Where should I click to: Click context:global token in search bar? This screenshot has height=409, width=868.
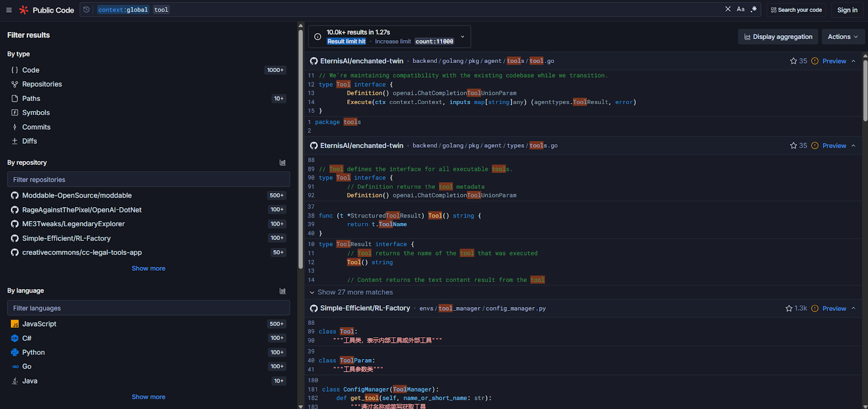123,10
